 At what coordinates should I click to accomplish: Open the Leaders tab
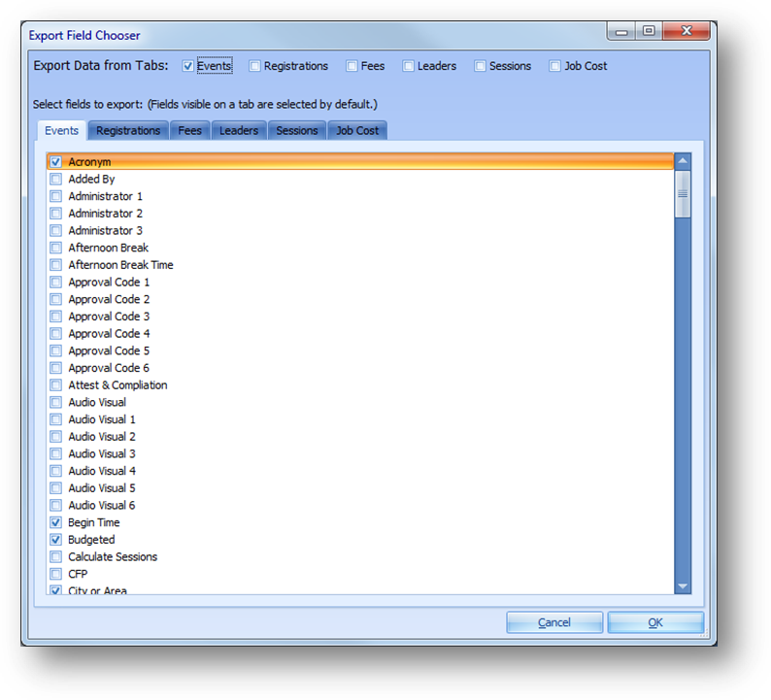click(x=239, y=131)
